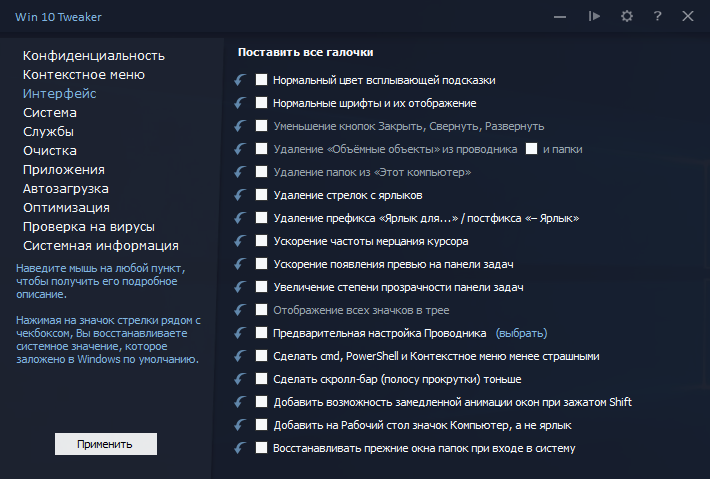The image size is (710, 479).
Task: Click the 'Win 10 Tweaker' title text
Action: tap(58, 17)
